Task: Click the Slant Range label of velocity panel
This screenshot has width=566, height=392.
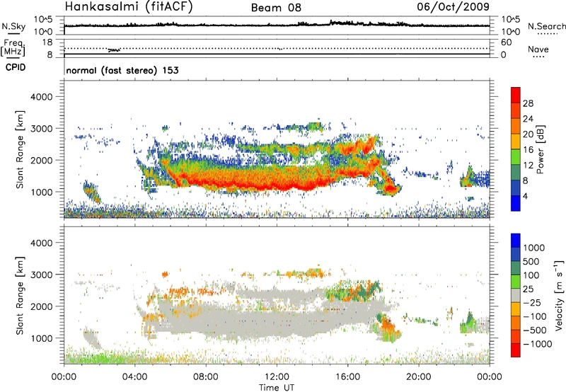Action: coord(20,295)
